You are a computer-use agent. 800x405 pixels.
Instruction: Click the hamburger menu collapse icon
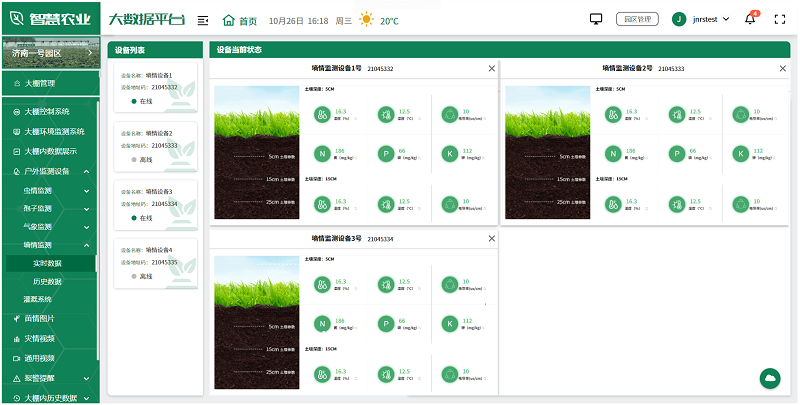click(203, 20)
